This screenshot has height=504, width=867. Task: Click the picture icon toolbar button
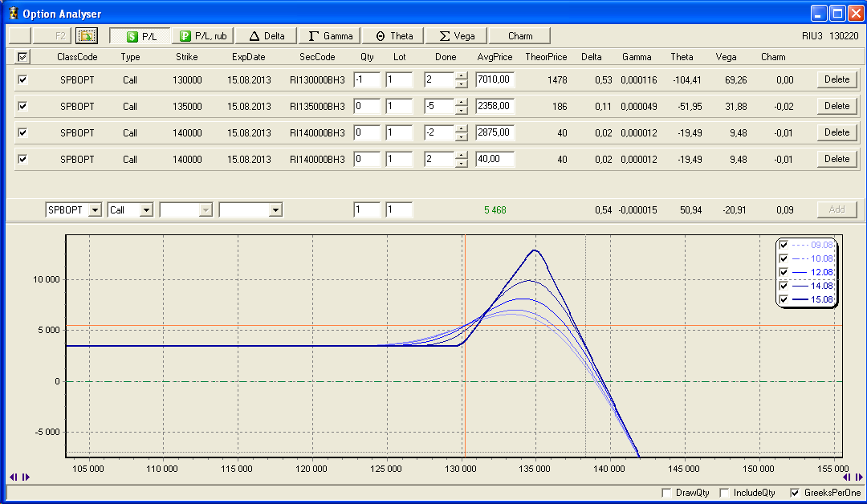86,36
